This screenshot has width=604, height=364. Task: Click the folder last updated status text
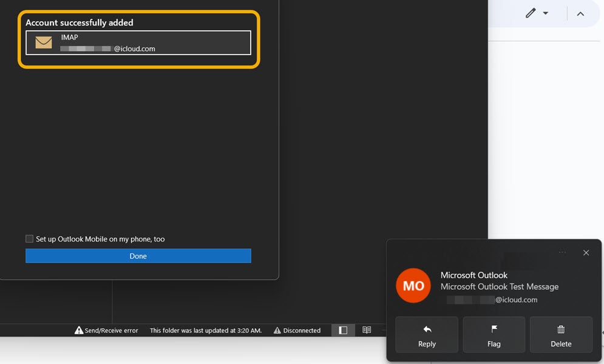206,330
